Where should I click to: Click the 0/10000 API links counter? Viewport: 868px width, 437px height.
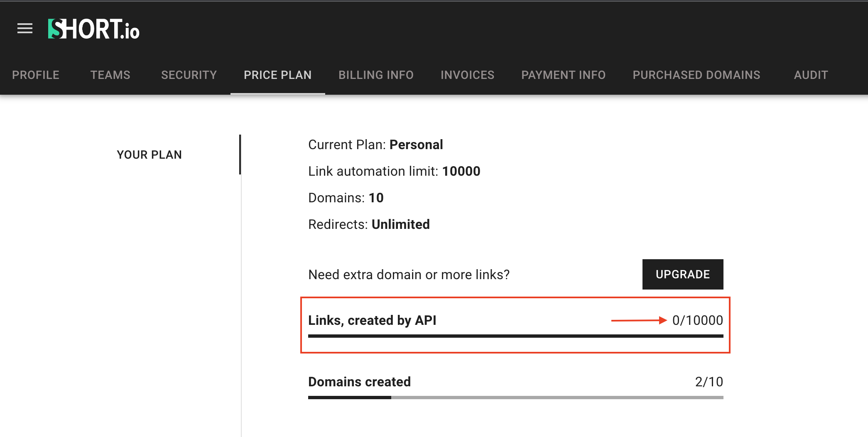(x=697, y=320)
